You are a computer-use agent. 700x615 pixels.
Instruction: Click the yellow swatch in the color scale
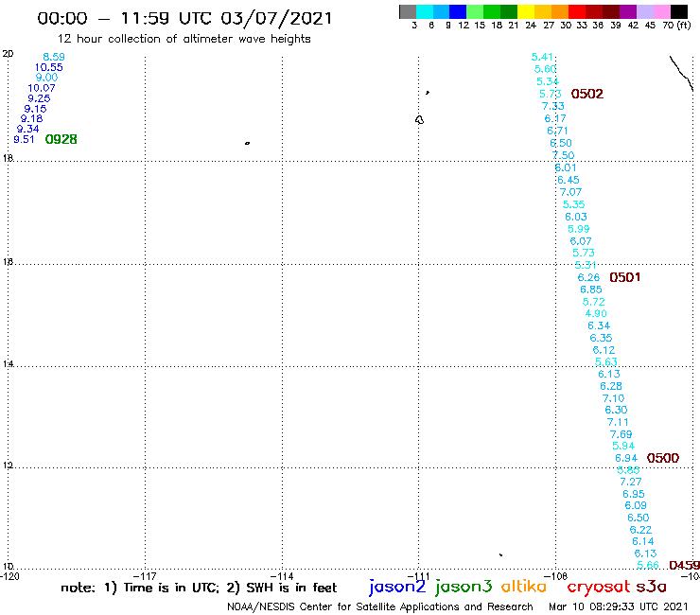click(525, 11)
